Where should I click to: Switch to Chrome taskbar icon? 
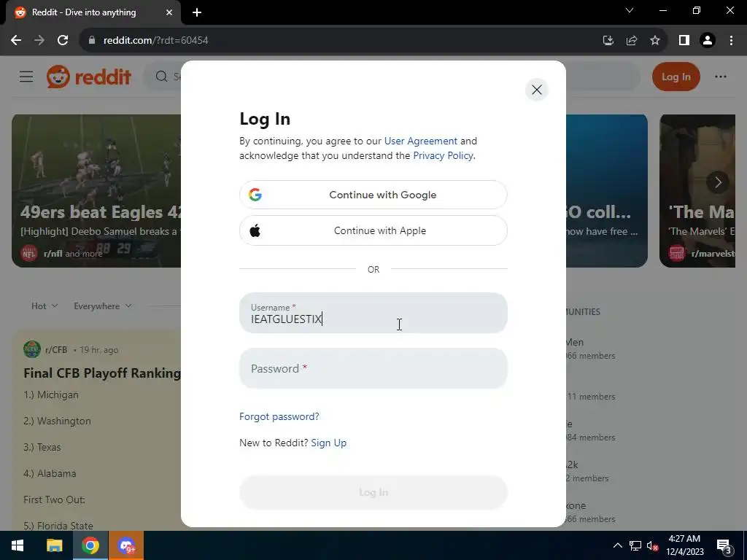point(90,545)
